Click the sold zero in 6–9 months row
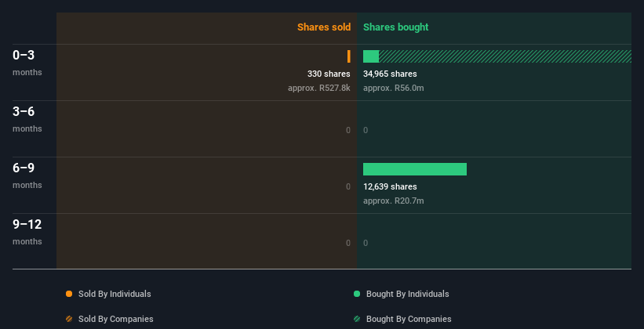This screenshot has height=329, width=644. (x=348, y=186)
